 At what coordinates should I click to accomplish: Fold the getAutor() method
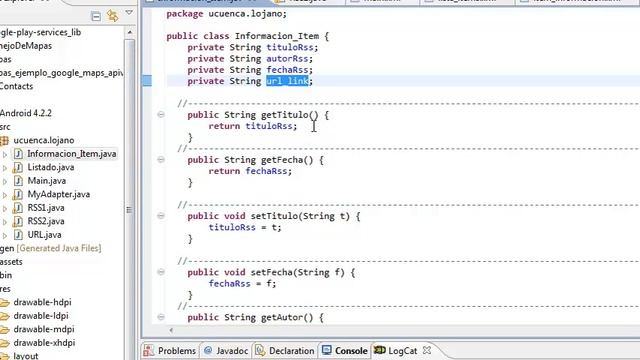tap(161, 317)
